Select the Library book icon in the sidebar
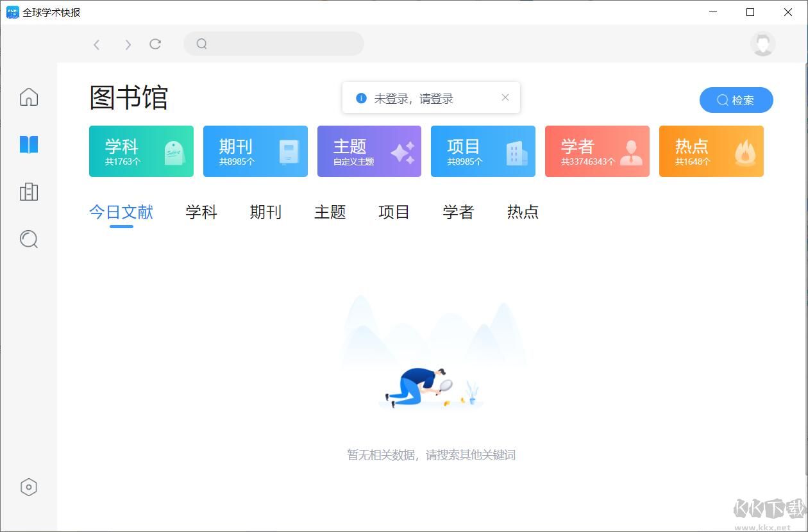This screenshot has width=808, height=532. 28,144
